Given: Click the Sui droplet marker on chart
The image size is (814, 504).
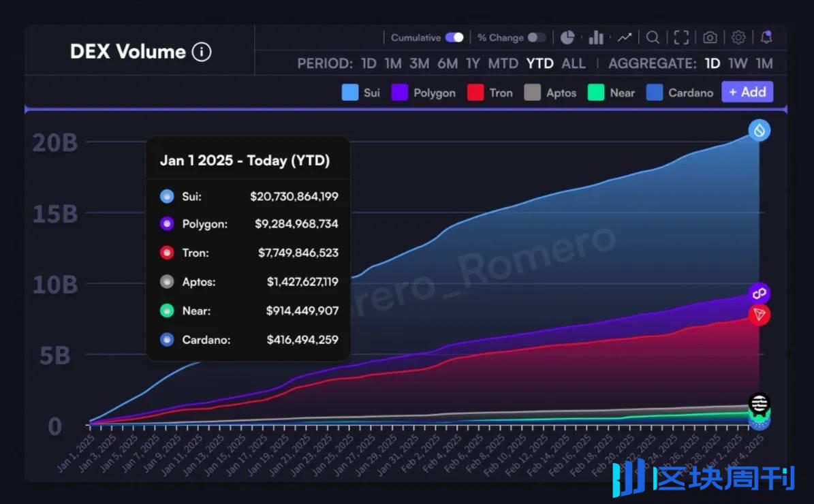Looking at the screenshot, I should click(x=759, y=130).
